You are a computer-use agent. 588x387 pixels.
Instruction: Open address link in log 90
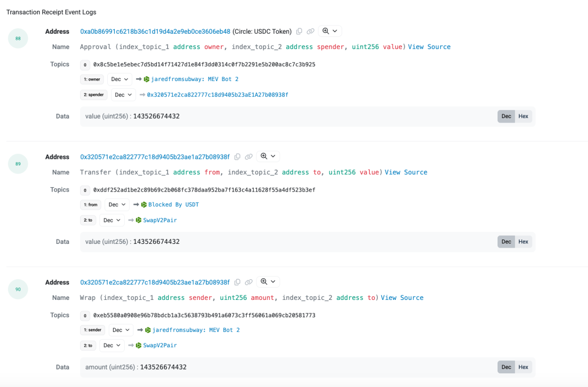pos(155,282)
